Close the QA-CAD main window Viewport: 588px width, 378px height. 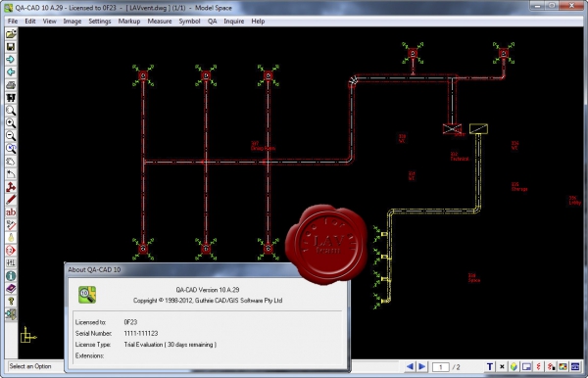pyautogui.click(x=571, y=5)
